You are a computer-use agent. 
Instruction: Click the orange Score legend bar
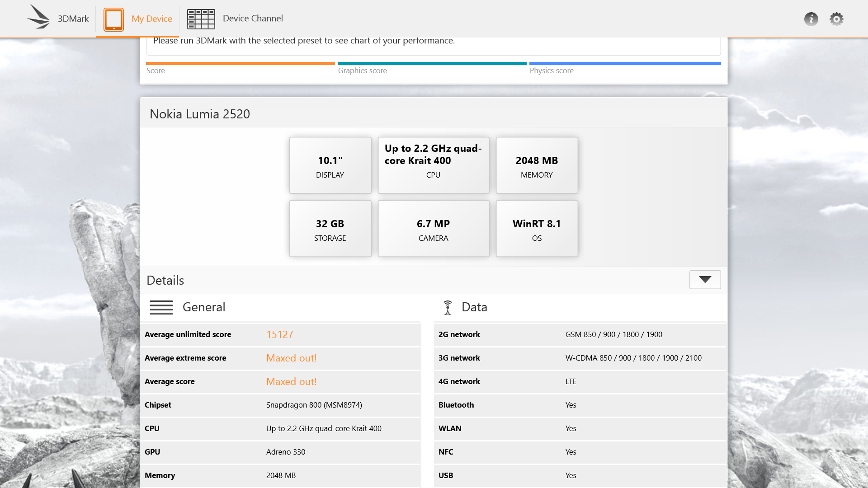241,63
